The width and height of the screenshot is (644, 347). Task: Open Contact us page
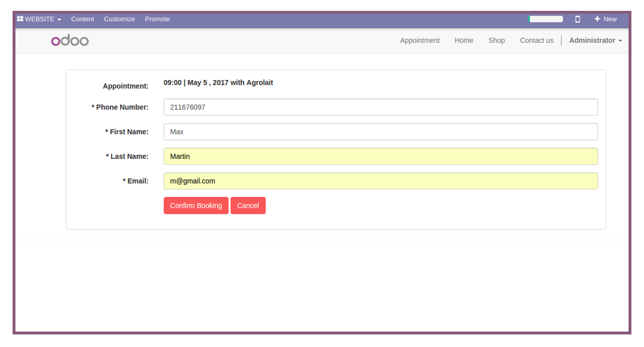point(536,40)
